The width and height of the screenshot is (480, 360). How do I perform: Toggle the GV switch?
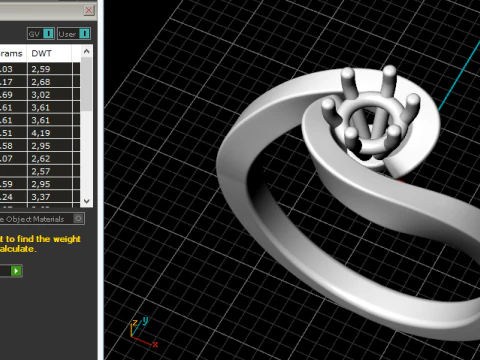pyautogui.click(x=41, y=34)
